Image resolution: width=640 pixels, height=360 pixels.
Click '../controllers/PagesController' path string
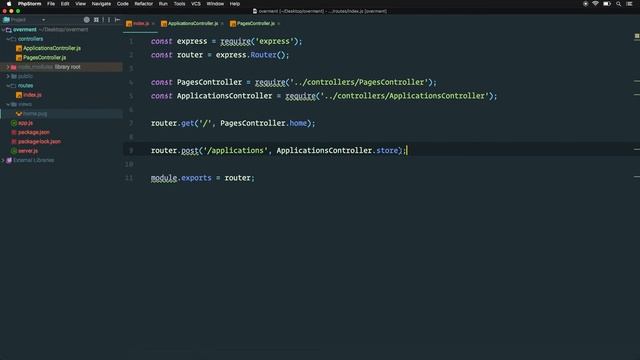(359, 82)
